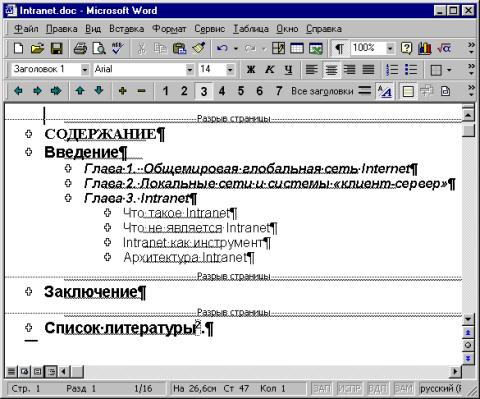Move heading up in outline

pos(80,90)
